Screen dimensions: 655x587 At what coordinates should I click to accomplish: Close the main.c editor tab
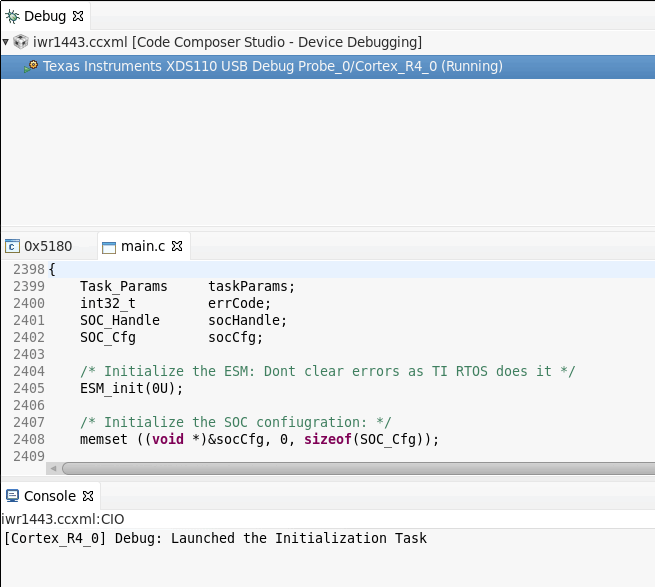[177, 246]
